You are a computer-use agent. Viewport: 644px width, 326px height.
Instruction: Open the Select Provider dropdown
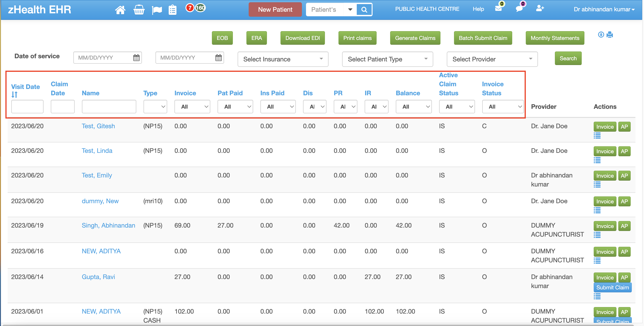coord(492,59)
